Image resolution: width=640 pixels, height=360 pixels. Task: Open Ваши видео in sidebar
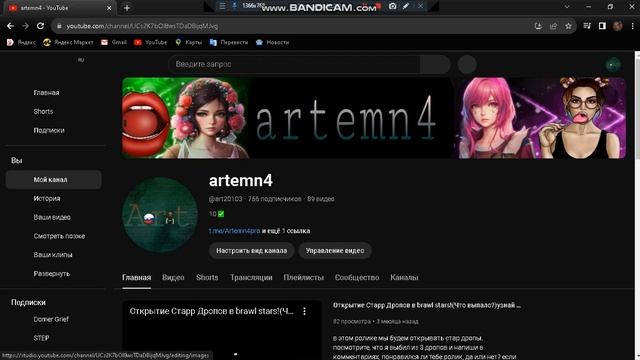pos(52,217)
